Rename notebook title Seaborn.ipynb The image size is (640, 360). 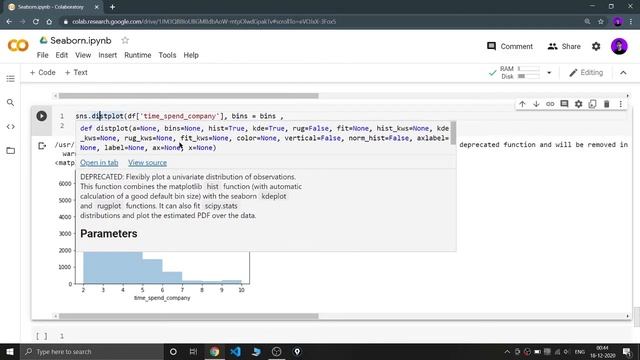81,40
